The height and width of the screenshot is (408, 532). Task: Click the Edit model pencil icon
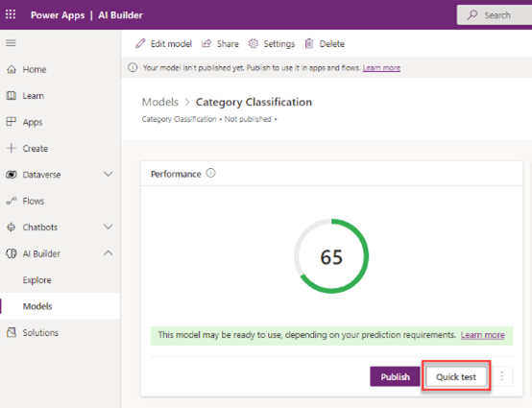[x=140, y=44]
